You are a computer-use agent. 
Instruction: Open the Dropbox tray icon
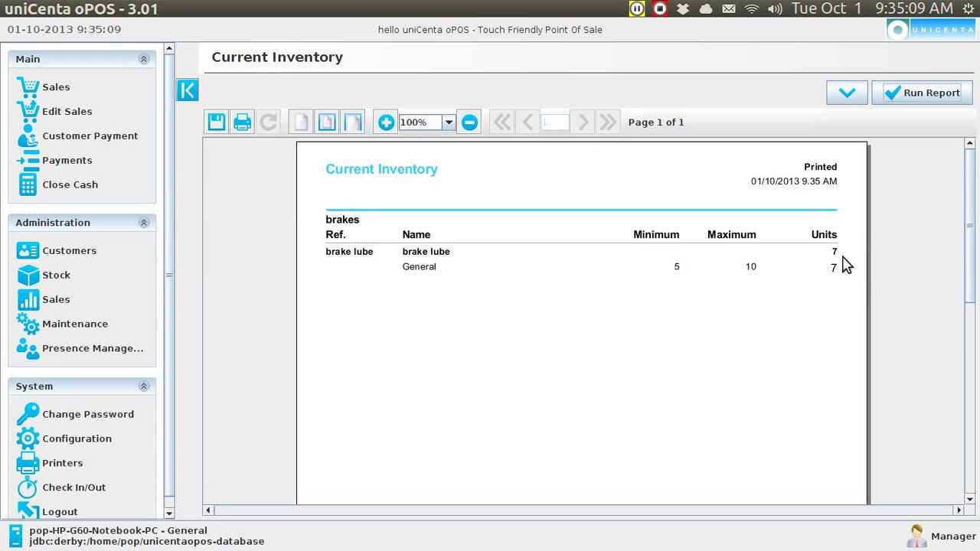683,9
